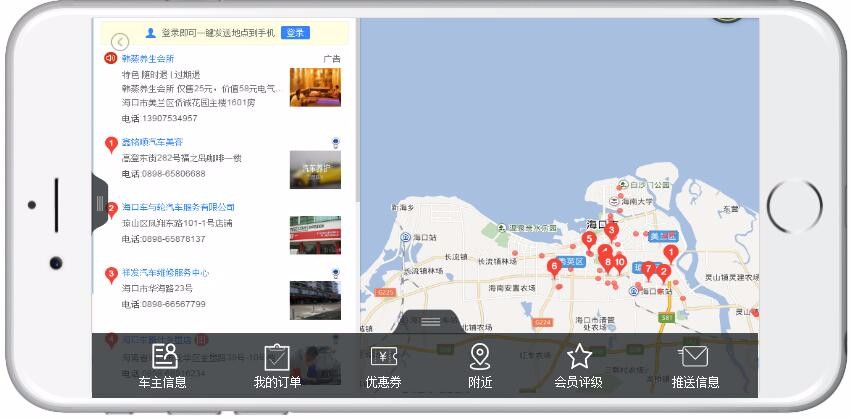Image resolution: width=852 pixels, height=418 pixels.
Task: Click address text 凤翔东路101-1号店铺
Action: tap(177, 223)
